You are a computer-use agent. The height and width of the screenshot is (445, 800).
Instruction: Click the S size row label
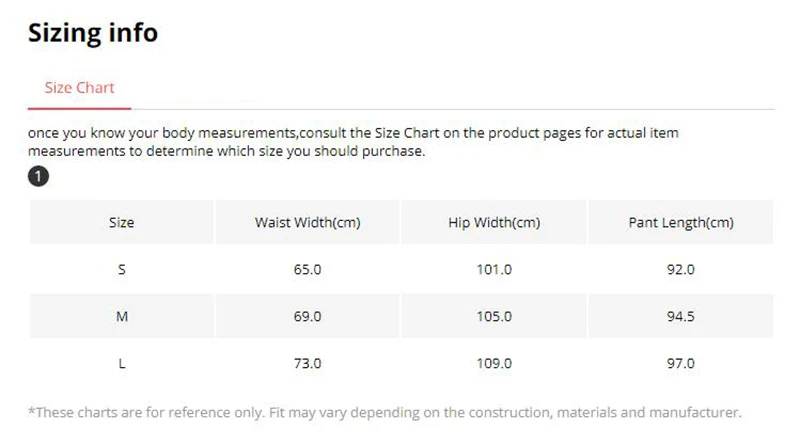(121, 269)
